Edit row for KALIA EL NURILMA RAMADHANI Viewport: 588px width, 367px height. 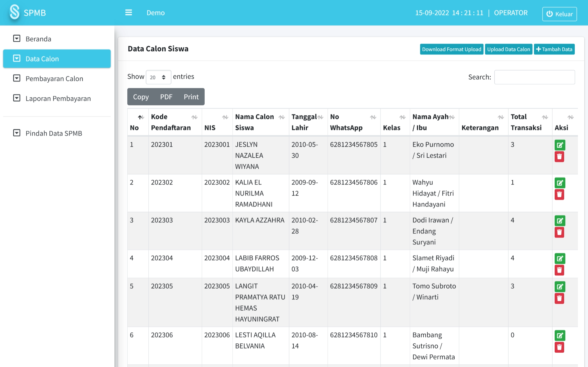pos(560,183)
